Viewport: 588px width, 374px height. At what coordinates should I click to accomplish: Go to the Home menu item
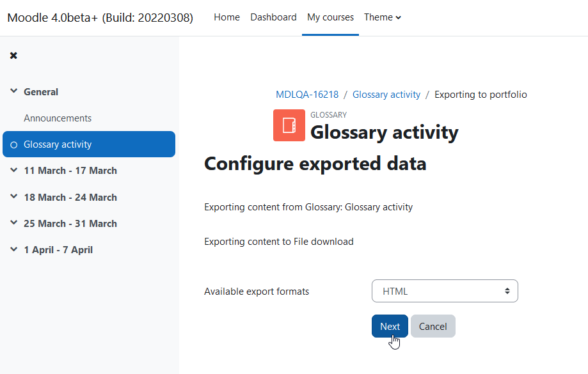(x=226, y=17)
